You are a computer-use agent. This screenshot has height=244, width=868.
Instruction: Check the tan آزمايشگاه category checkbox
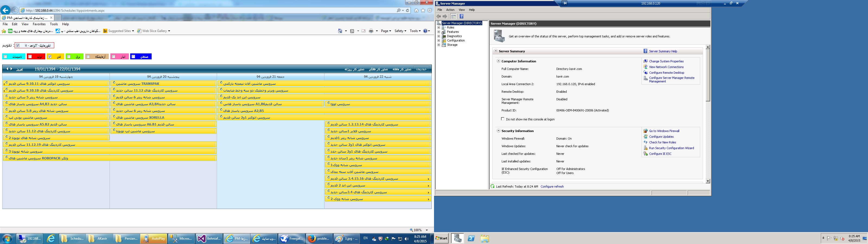click(88, 57)
